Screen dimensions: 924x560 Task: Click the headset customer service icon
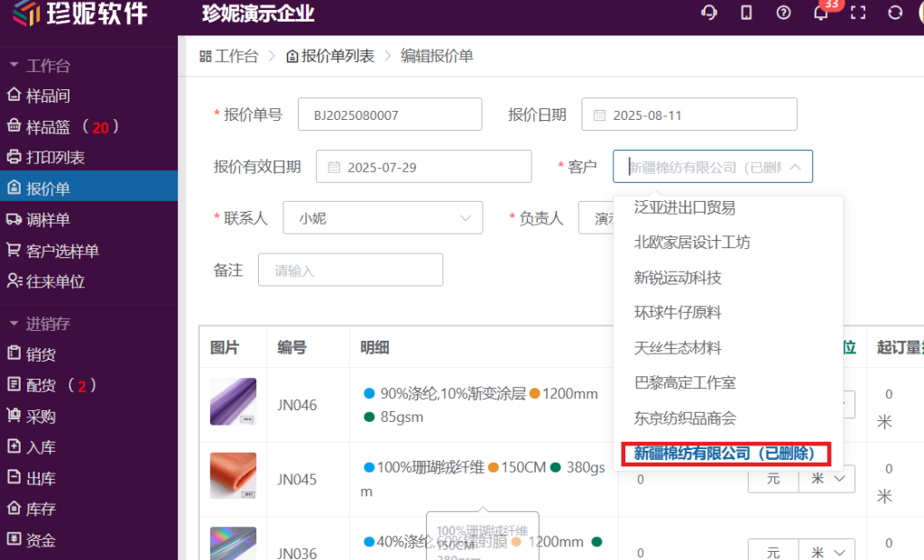[709, 13]
